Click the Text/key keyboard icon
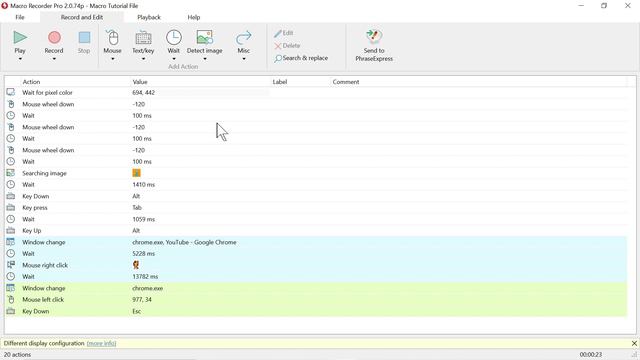The width and height of the screenshot is (640, 360). tap(143, 38)
